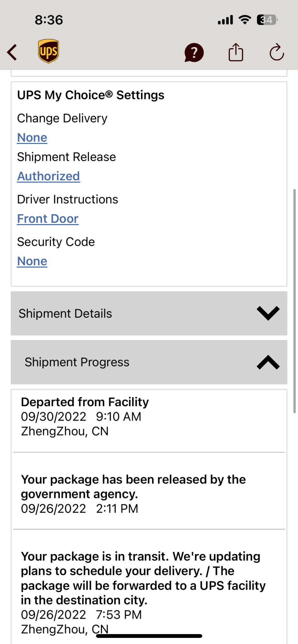Tap the refresh page icon
Viewport: 298px width, 644px height.
pos(276,52)
